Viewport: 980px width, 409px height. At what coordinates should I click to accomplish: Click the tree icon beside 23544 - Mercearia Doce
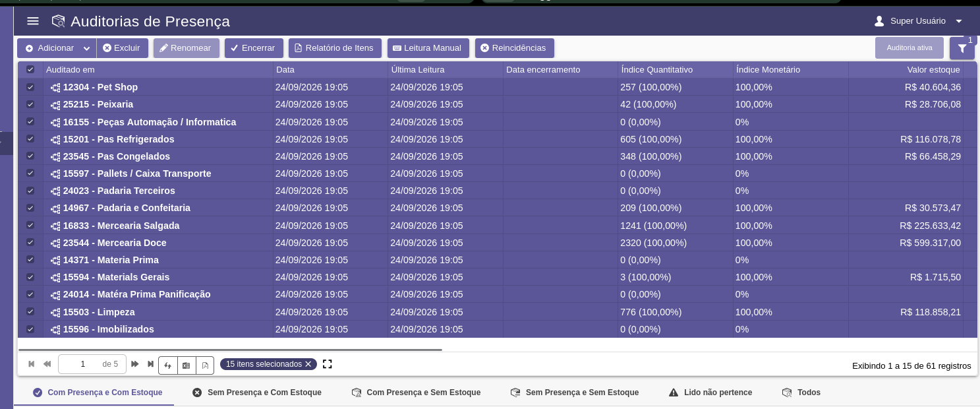(55, 243)
